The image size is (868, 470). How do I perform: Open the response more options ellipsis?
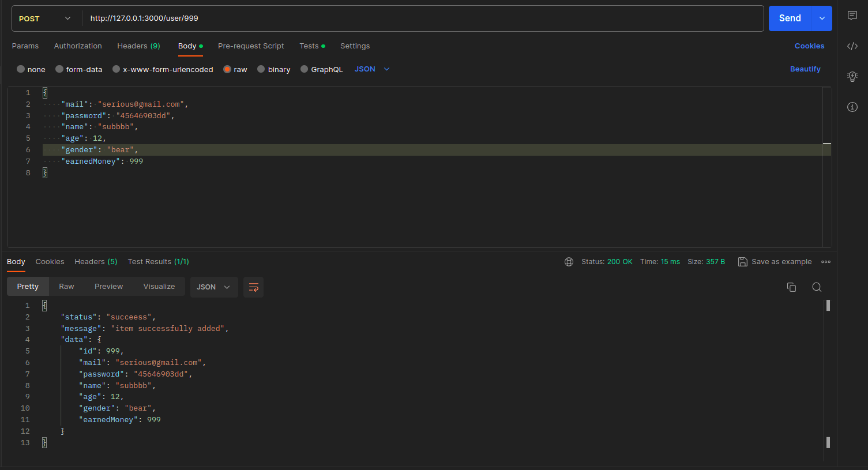(826, 262)
